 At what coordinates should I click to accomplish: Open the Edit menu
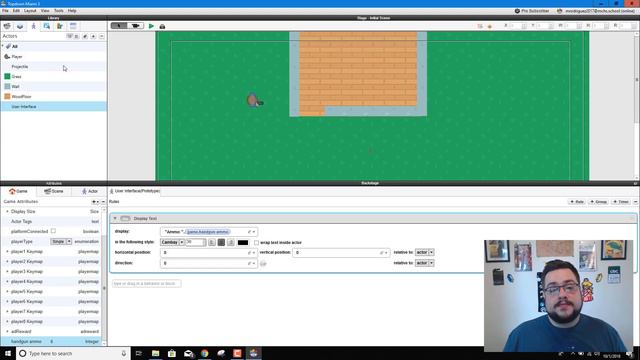(x=16, y=11)
